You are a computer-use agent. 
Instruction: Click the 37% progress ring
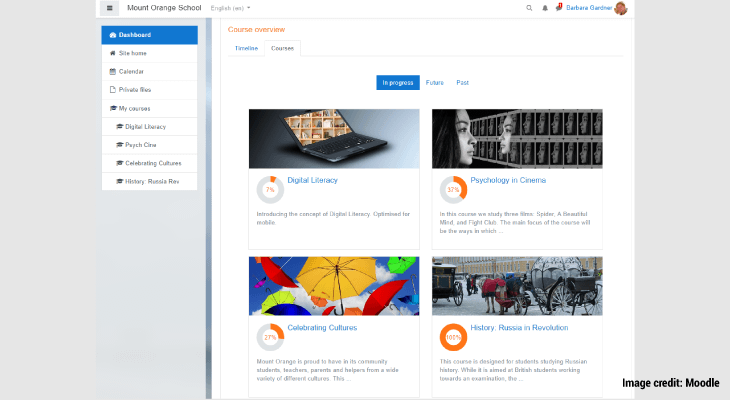pos(453,190)
